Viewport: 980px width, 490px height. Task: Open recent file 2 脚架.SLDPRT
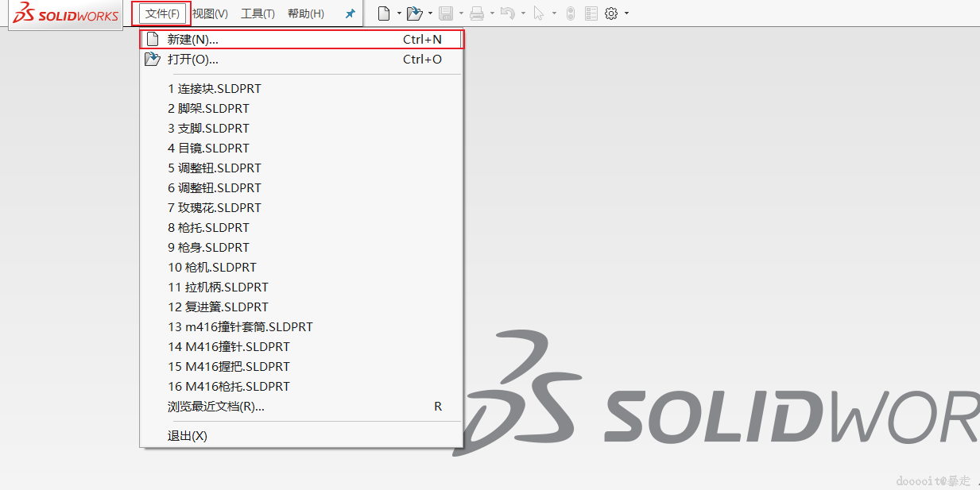301,108
